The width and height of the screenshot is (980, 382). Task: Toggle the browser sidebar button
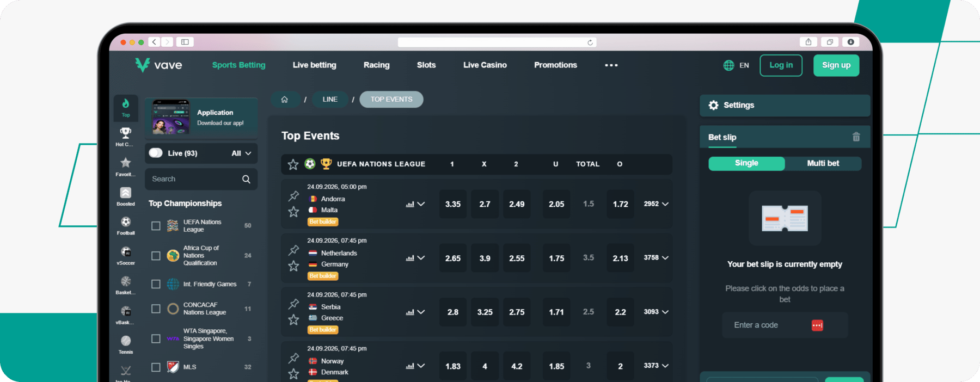185,42
